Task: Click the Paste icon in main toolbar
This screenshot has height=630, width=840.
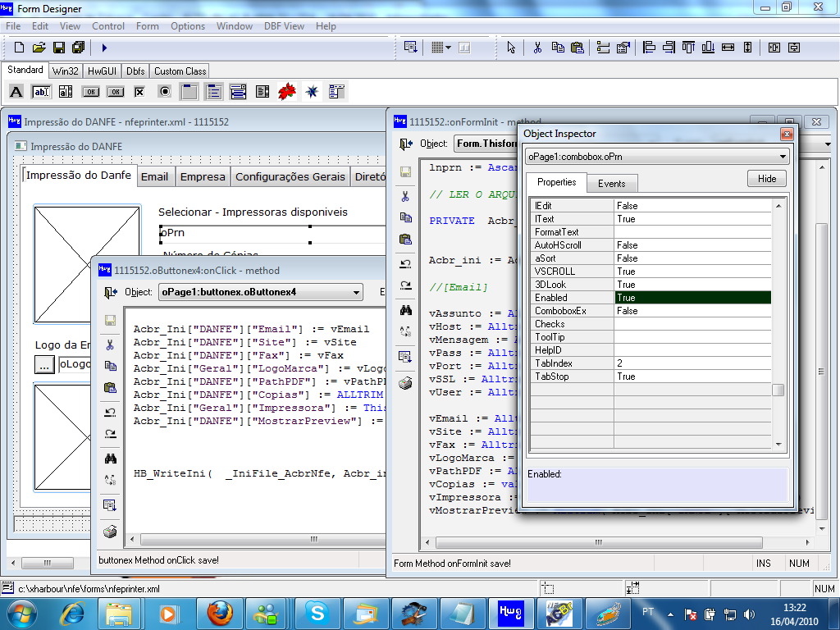Action: 577,48
